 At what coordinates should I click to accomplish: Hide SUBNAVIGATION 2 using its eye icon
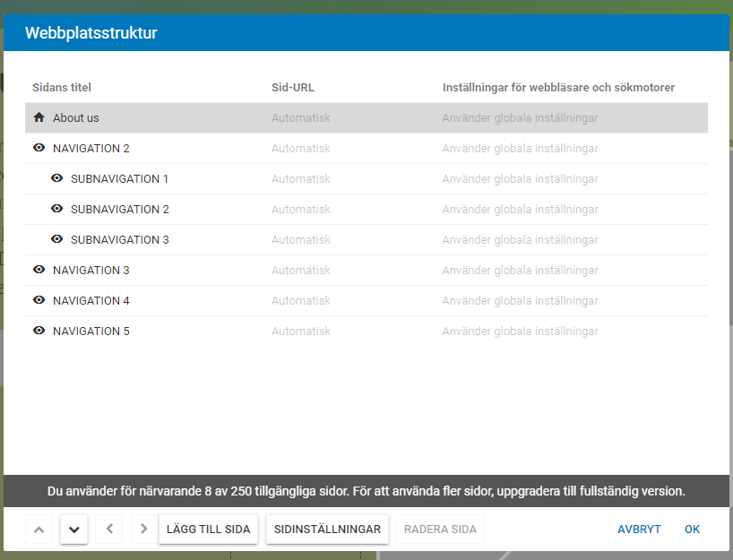(56, 209)
